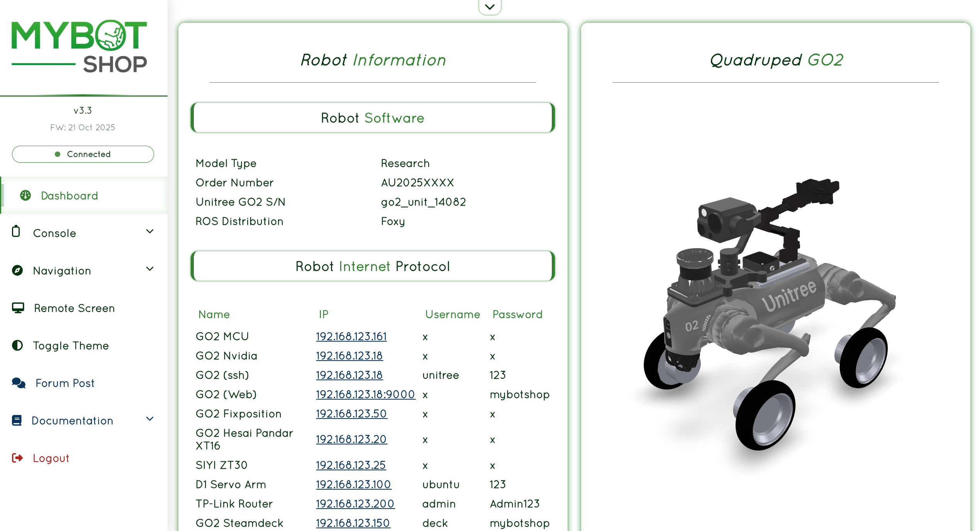Collapse top panel with down-chevron tab
Screen dimensions: 980x531
coord(490,7)
